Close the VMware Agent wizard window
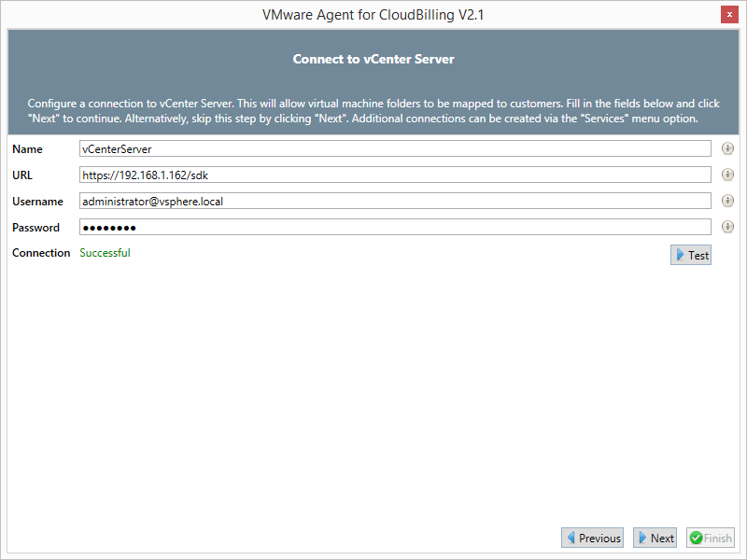Image resolution: width=747 pixels, height=560 pixels. 729,14
